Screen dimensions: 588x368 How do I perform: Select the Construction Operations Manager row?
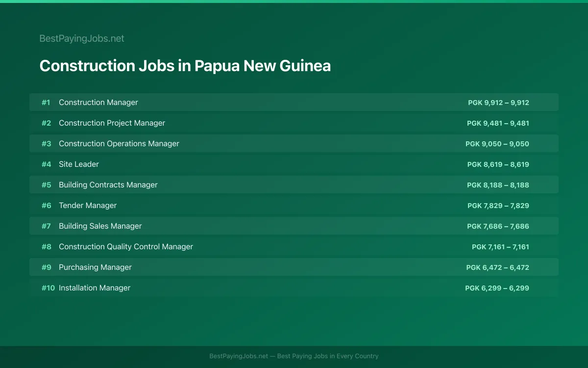[x=294, y=143]
